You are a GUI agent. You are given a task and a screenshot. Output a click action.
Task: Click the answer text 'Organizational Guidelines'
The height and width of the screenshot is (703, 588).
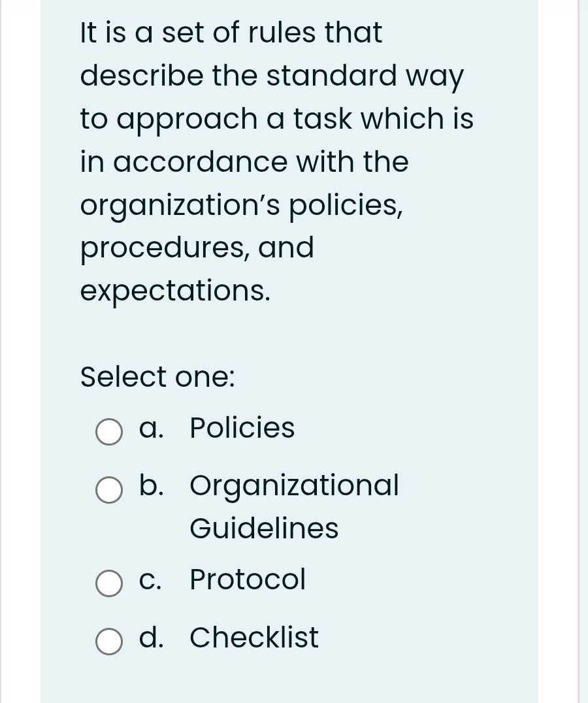point(294,486)
